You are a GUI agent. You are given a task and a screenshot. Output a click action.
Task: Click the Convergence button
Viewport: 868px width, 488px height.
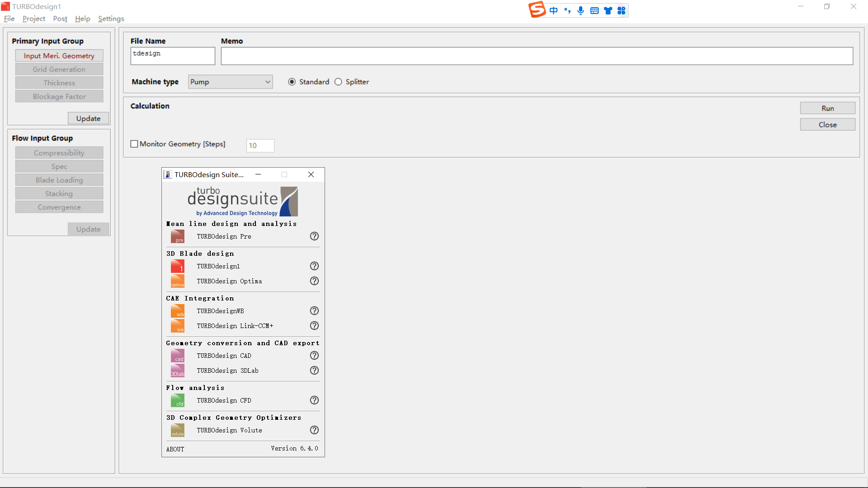tap(59, 207)
